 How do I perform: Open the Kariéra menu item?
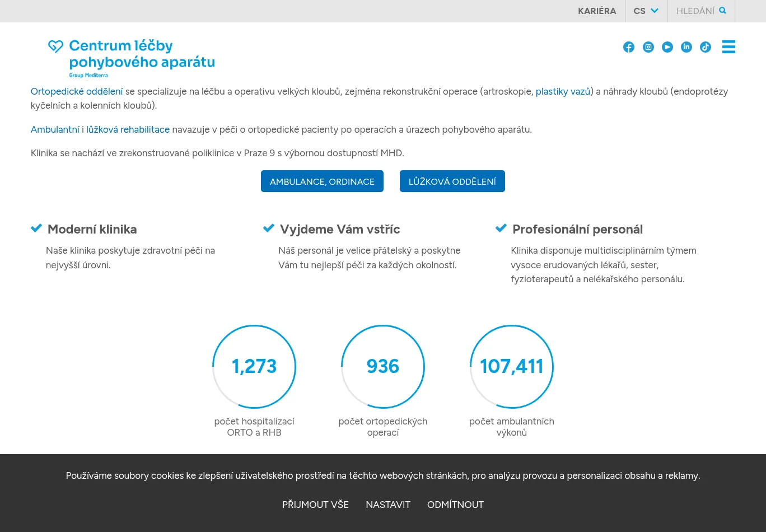click(x=597, y=11)
